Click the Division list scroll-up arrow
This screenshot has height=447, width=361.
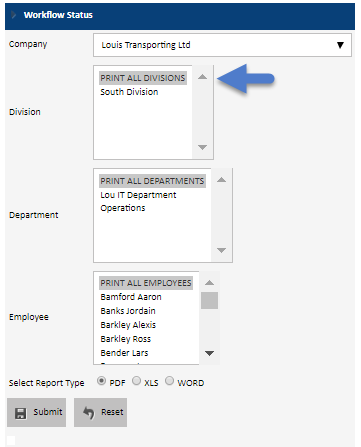tap(202, 77)
